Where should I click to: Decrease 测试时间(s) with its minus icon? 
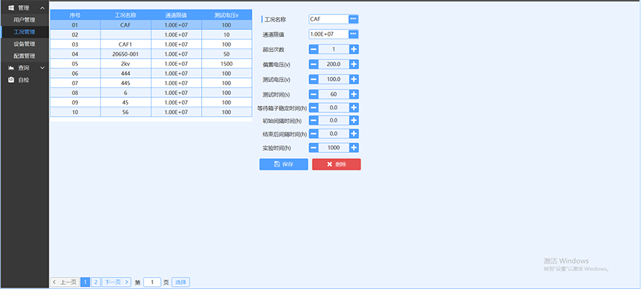tap(313, 94)
